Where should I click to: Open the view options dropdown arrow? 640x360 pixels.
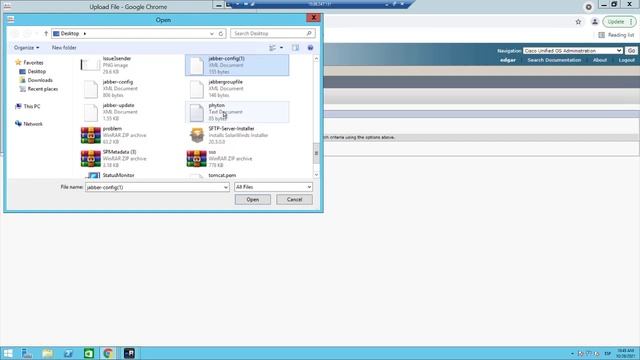pos(281,48)
